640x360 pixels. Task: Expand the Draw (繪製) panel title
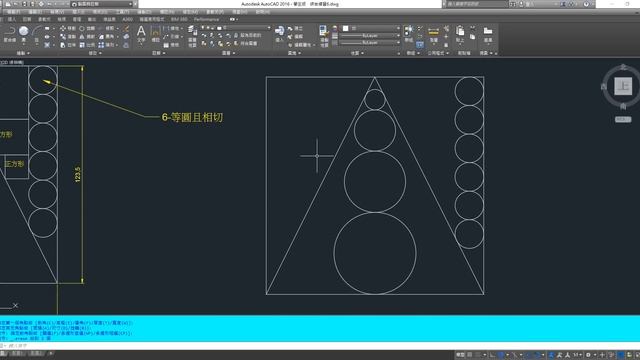pos(23,53)
